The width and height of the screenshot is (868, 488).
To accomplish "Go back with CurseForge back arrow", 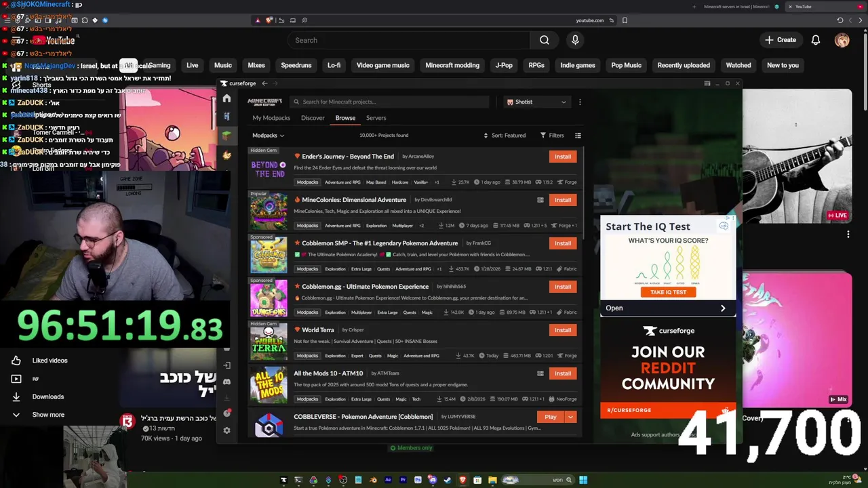I will pyautogui.click(x=264, y=83).
